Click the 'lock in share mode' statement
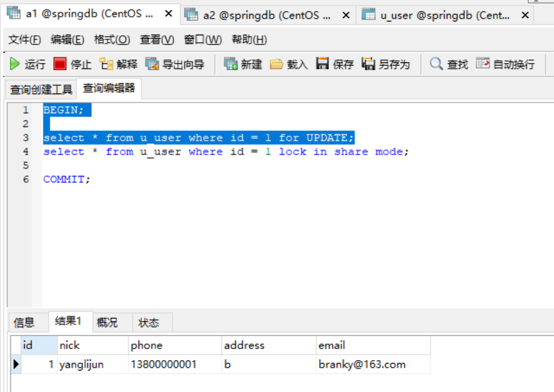 (226, 152)
